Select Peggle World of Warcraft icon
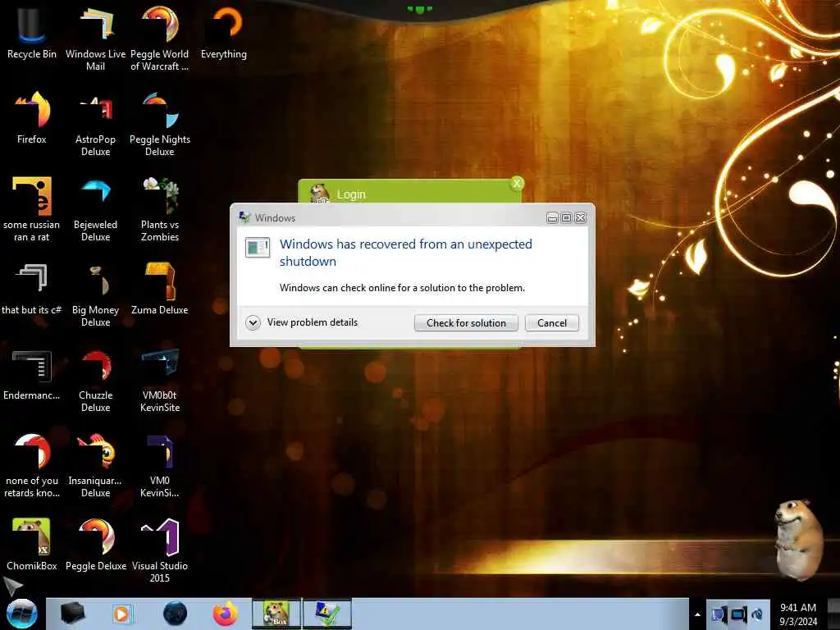The height and width of the screenshot is (630, 840). [x=160, y=39]
